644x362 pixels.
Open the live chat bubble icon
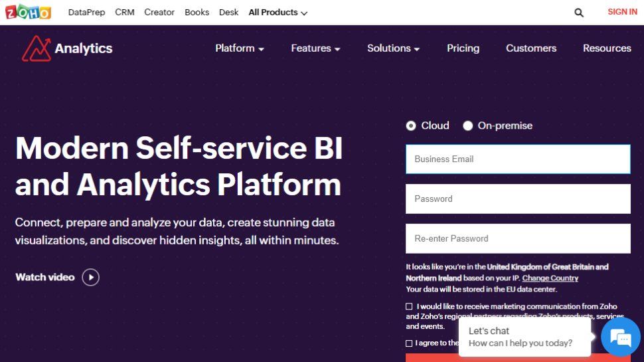pyautogui.click(x=620, y=338)
